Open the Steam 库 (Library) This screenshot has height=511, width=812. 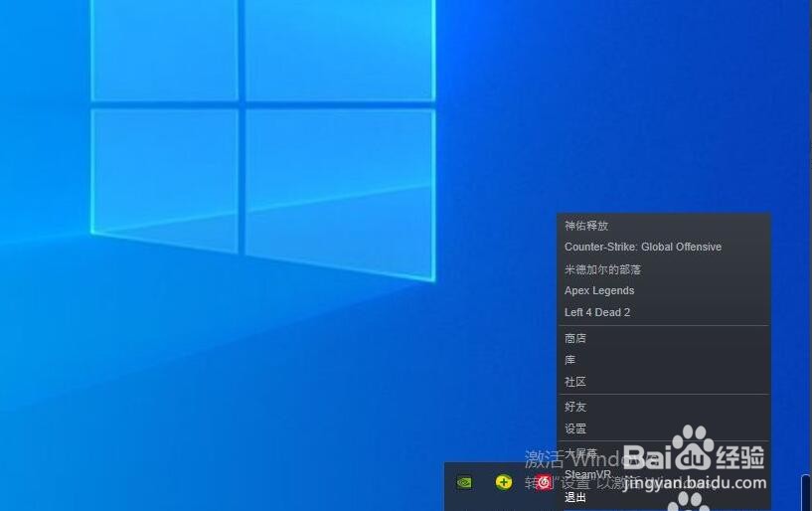569,360
